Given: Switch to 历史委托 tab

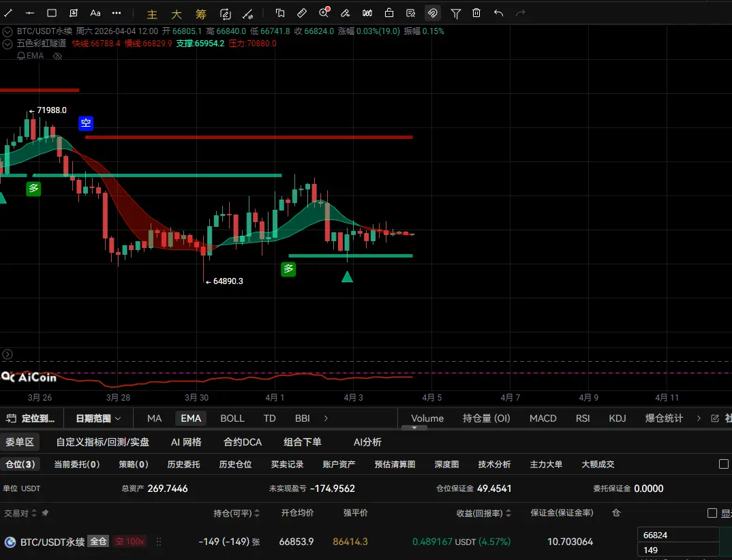Looking at the screenshot, I should [x=183, y=465].
